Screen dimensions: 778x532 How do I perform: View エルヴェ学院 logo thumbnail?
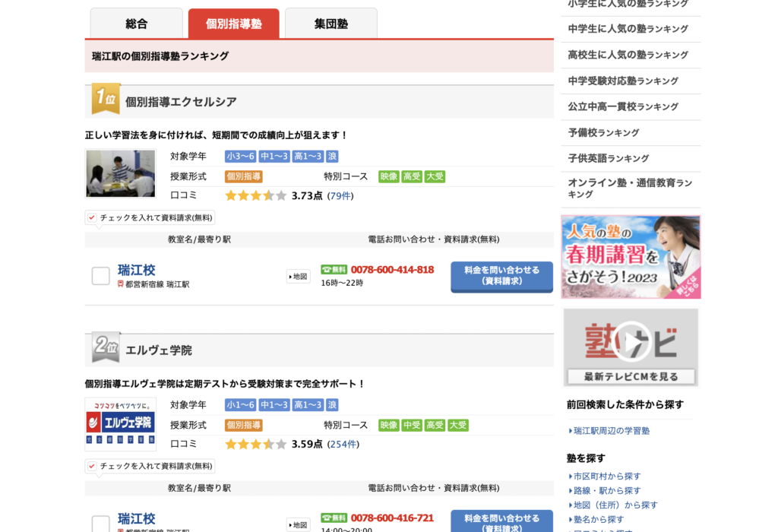[x=121, y=424]
